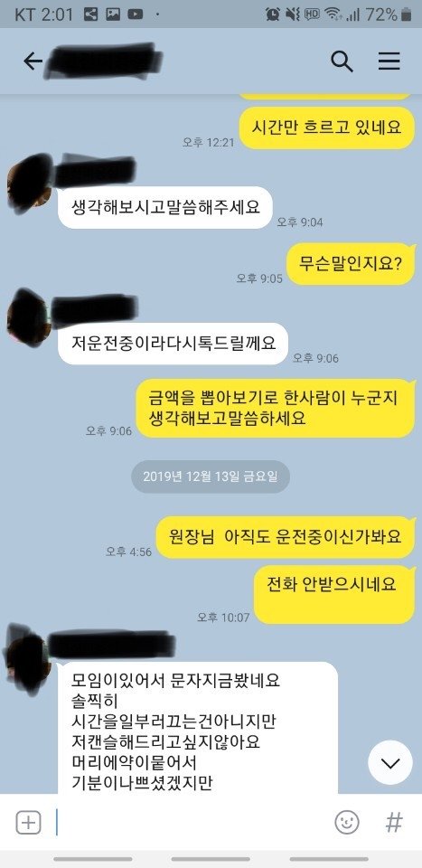
Task: Tap the alarm icon in status bar
Action: (x=273, y=14)
